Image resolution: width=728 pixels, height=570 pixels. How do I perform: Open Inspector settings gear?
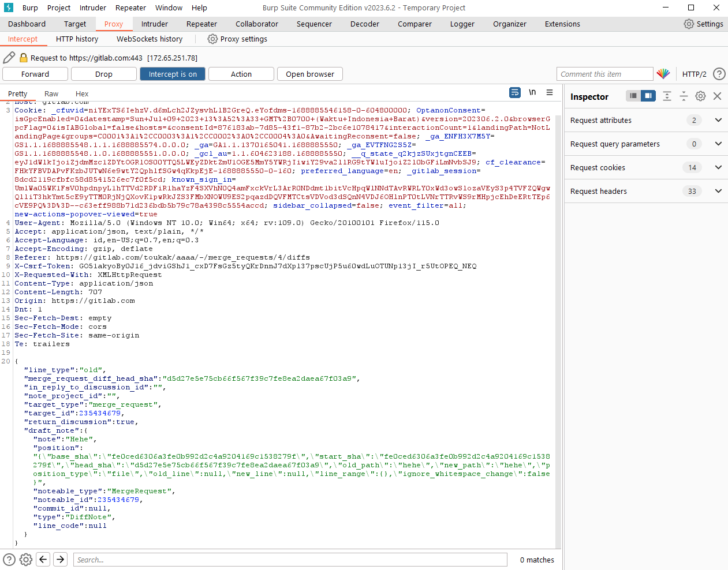(700, 96)
